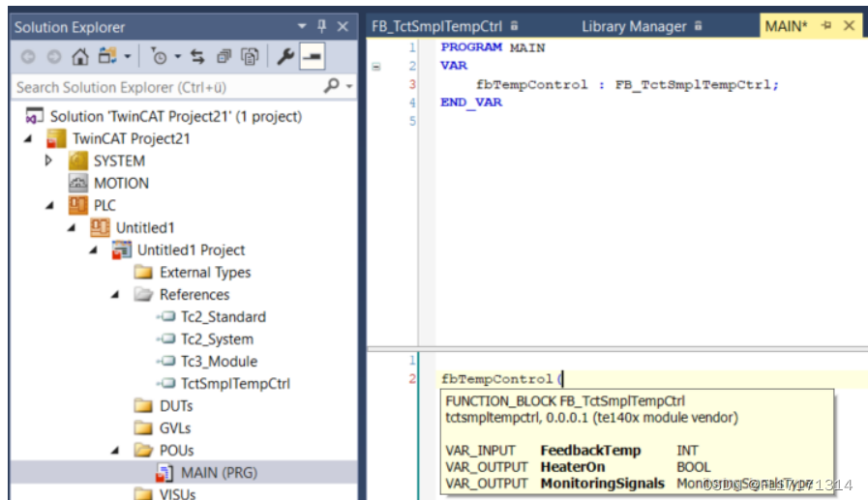Close the Solution Explorer panel
This screenshot has width=868, height=500.
(344, 26)
